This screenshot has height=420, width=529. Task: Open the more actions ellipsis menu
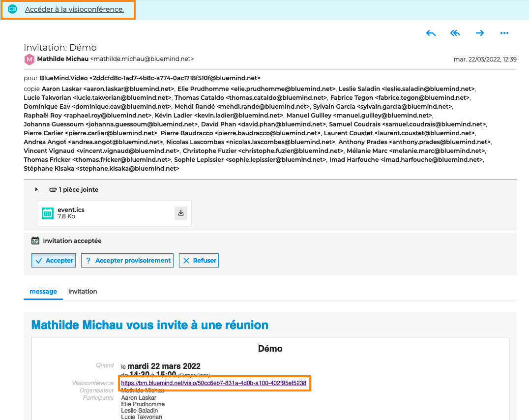[504, 33]
